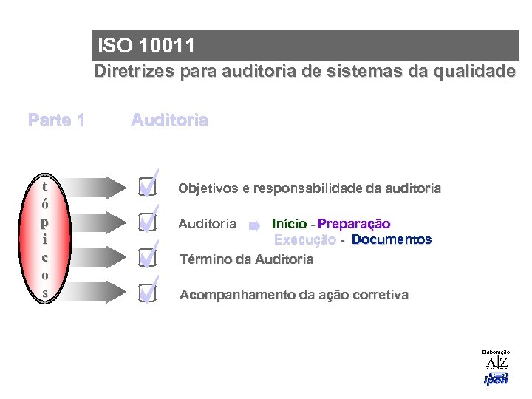
Task: Select the Auditoria section heading
Action: tap(169, 120)
